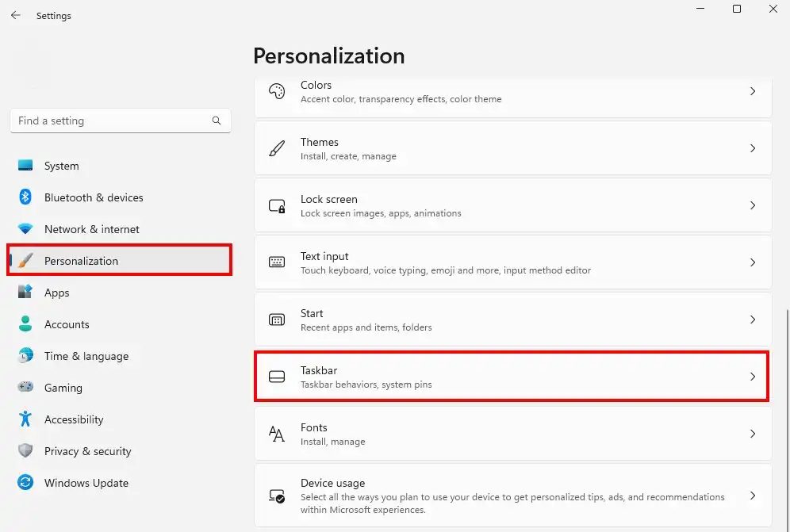Click the back arrow icon beside Settings
The image size is (790, 532).
tap(16, 15)
